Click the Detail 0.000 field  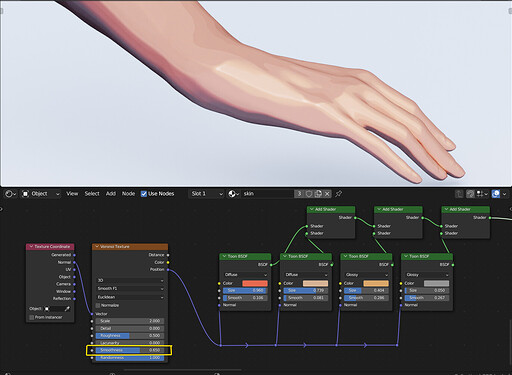130,328
